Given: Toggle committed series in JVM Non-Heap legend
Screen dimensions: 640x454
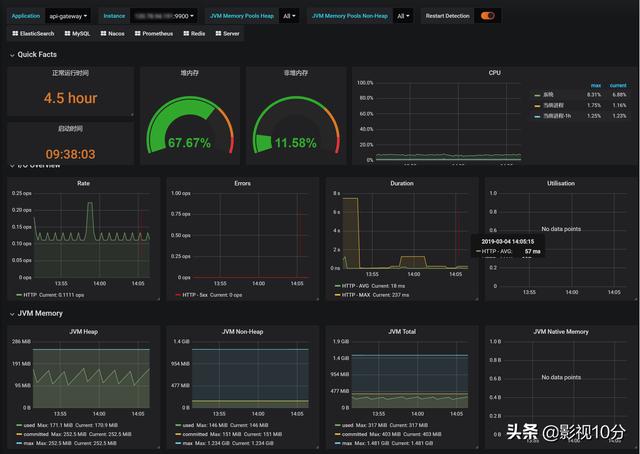Looking at the screenshot, I should [x=195, y=434].
